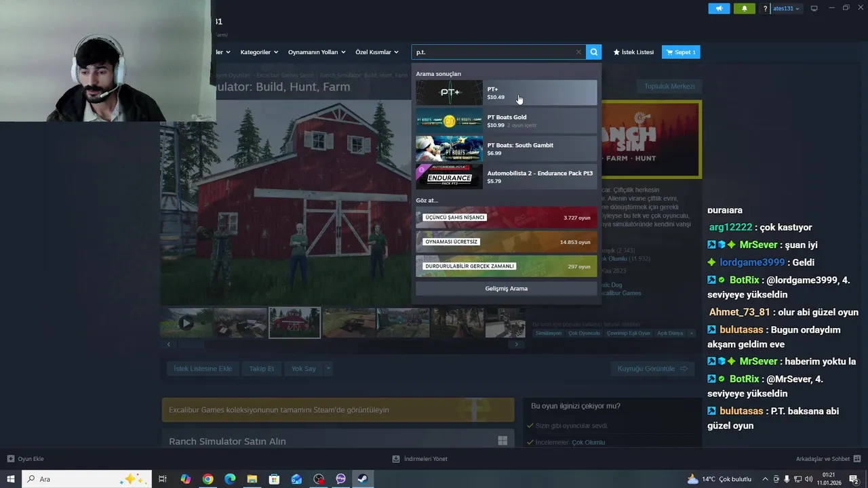
Task: Click the Çok Oyunculu tag
Action: click(584, 333)
